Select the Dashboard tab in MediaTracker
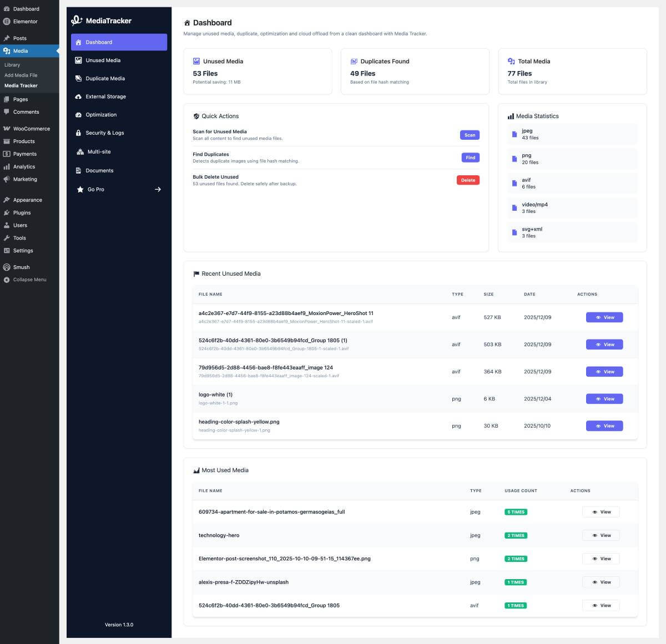This screenshot has height=644, width=666. coord(119,42)
